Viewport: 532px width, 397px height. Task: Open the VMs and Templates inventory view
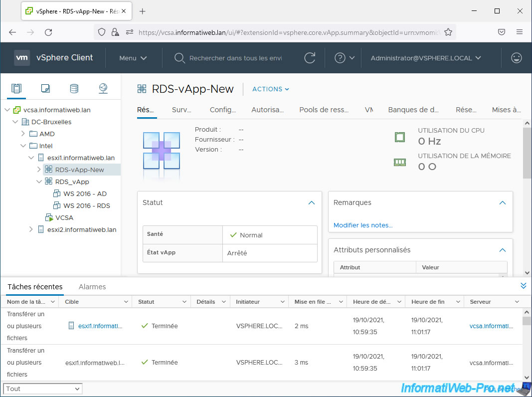[x=45, y=89]
